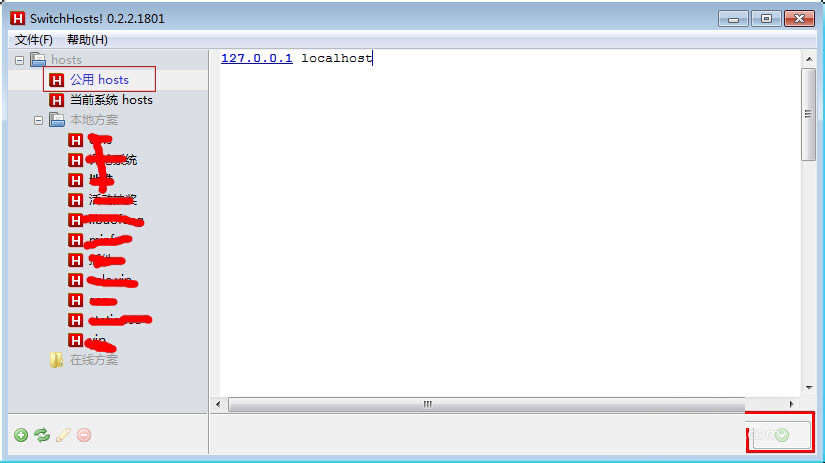Image resolution: width=825 pixels, height=463 pixels.
Task: Open the 文件(F) menu
Action: coord(33,39)
